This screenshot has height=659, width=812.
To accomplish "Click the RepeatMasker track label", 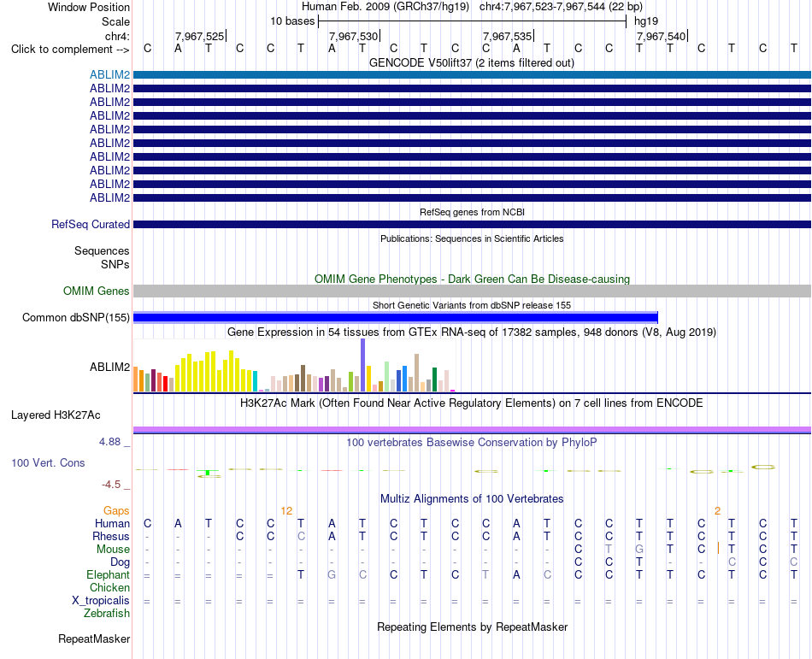I will click(94, 639).
